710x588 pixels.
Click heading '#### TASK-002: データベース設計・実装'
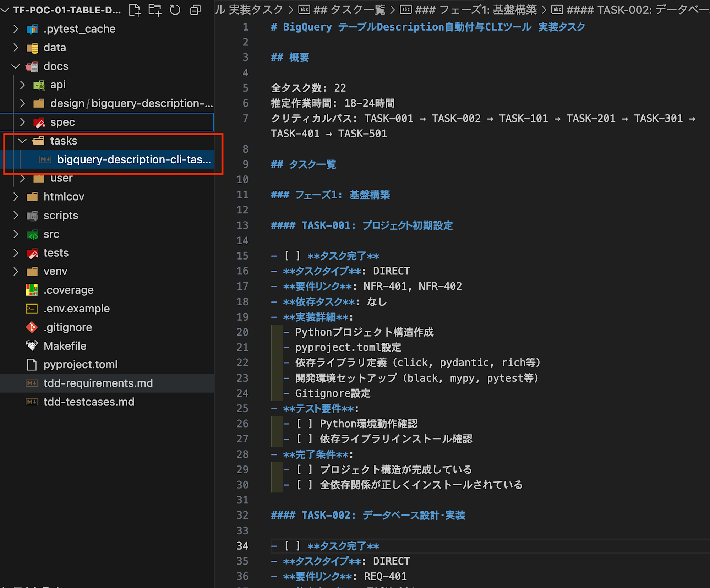(368, 515)
